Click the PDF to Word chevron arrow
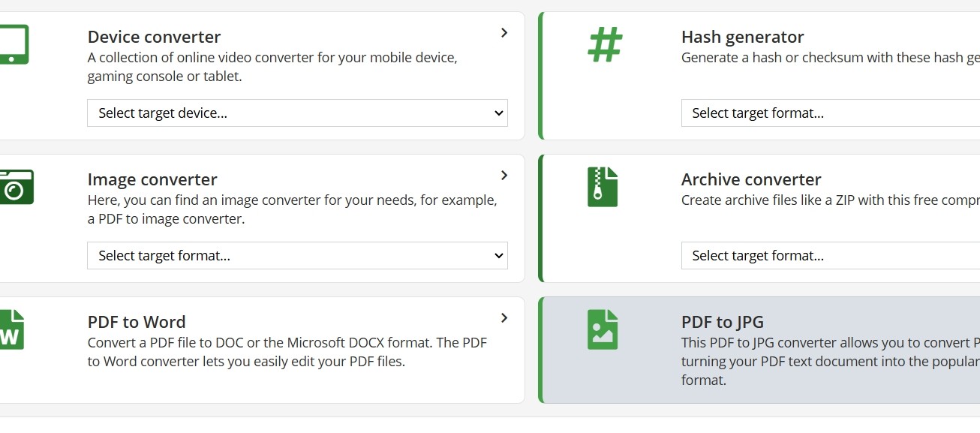980x433 pixels. click(504, 318)
